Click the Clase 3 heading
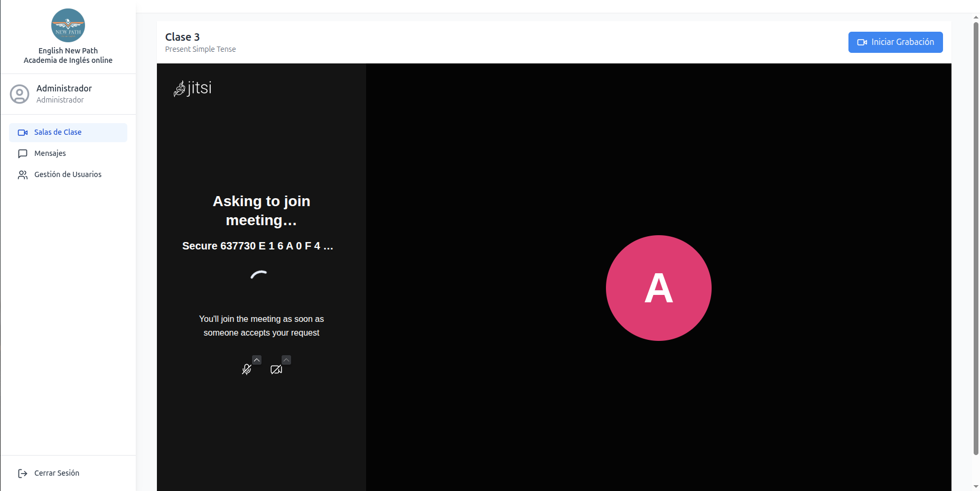Image resolution: width=980 pixels, height=491 pixels. coord(182,37)
